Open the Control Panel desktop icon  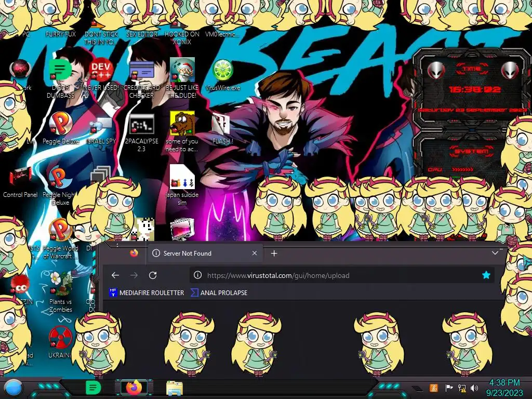coord(20,177)
